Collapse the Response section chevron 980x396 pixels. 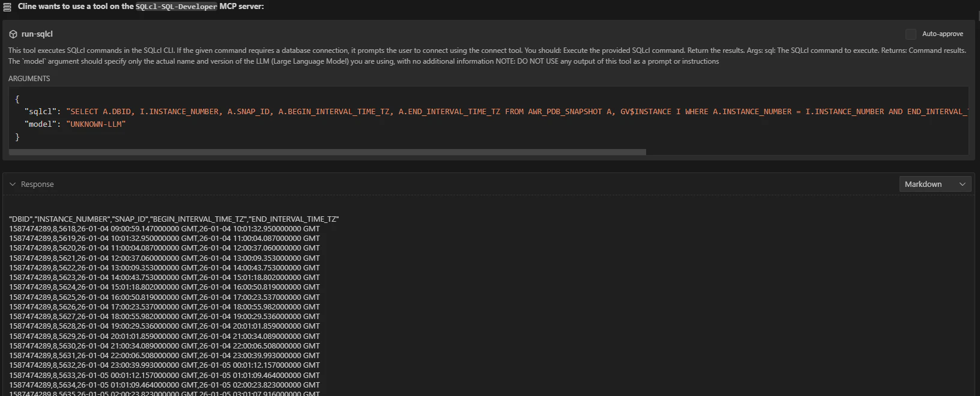click(x=13, y=184)
